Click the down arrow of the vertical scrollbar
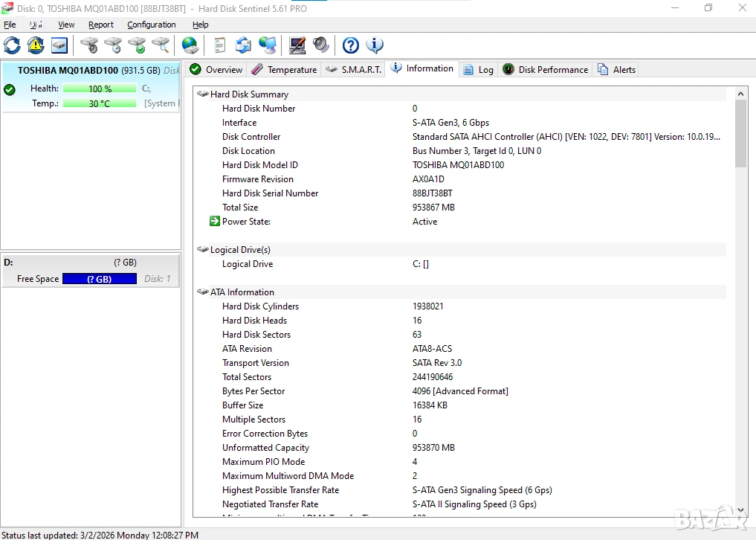Viewport: 756px width, 540px height. 740,510
